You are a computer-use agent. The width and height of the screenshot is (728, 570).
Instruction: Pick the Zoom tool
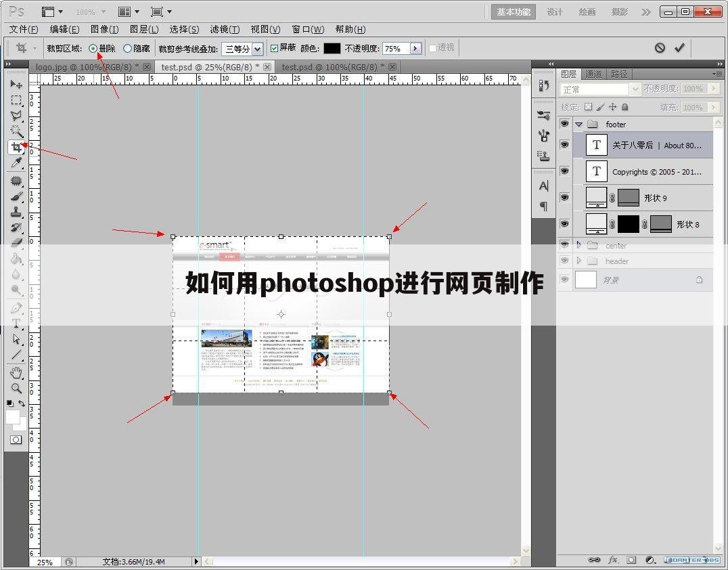pyautogui.click(x=16, y=389)
